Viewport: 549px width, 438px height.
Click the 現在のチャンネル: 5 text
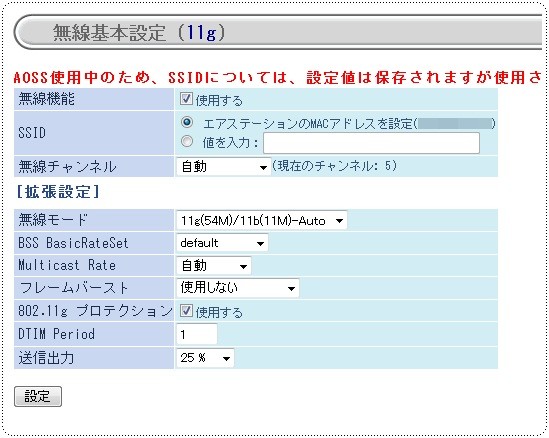pyautogui.click(x=334, y=166)
